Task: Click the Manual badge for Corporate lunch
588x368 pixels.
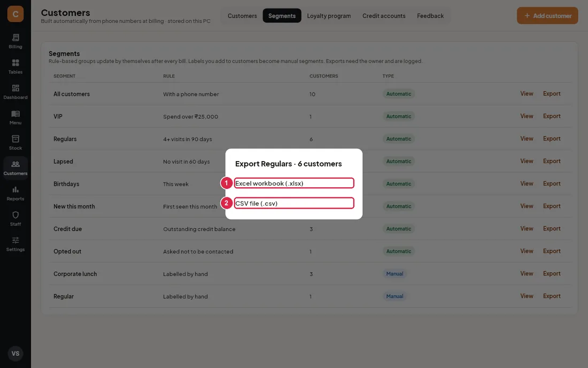Action: click(x=394, y=274)
